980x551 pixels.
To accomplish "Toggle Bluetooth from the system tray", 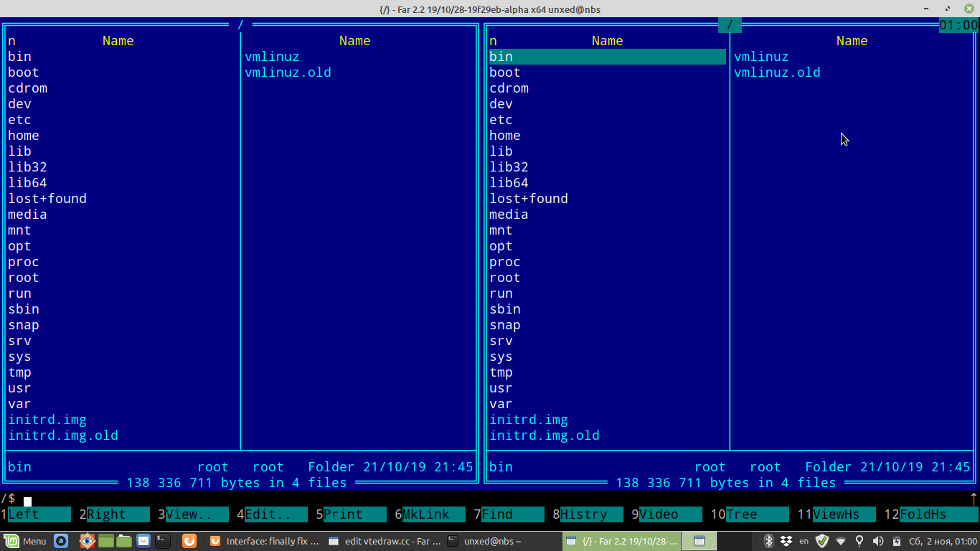I will tap(769, 540).
